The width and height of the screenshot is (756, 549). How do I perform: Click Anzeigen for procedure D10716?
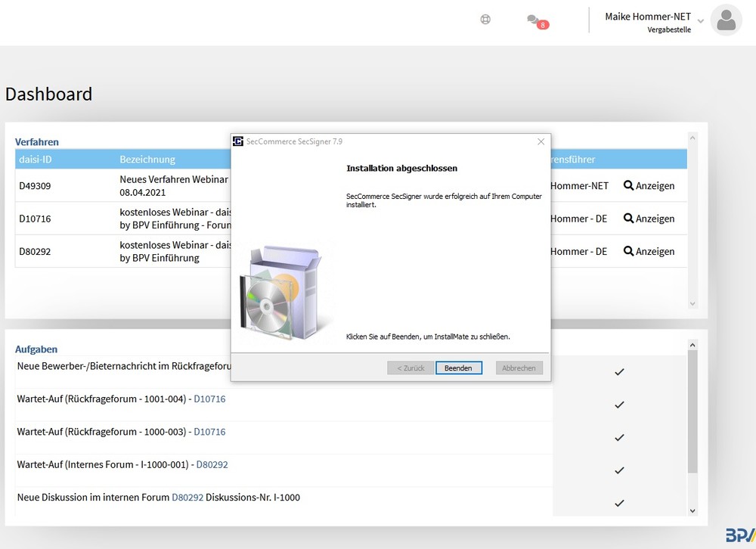(x=649, y=219)
